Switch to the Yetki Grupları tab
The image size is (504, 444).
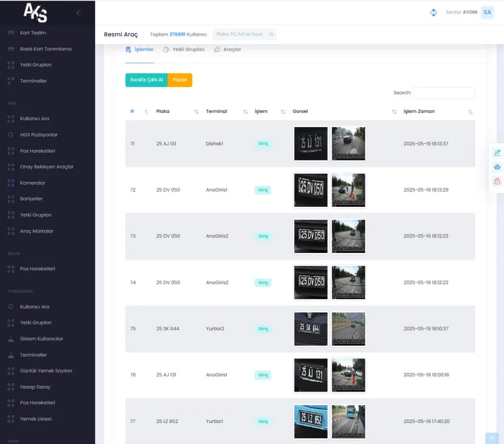point(184,49)
